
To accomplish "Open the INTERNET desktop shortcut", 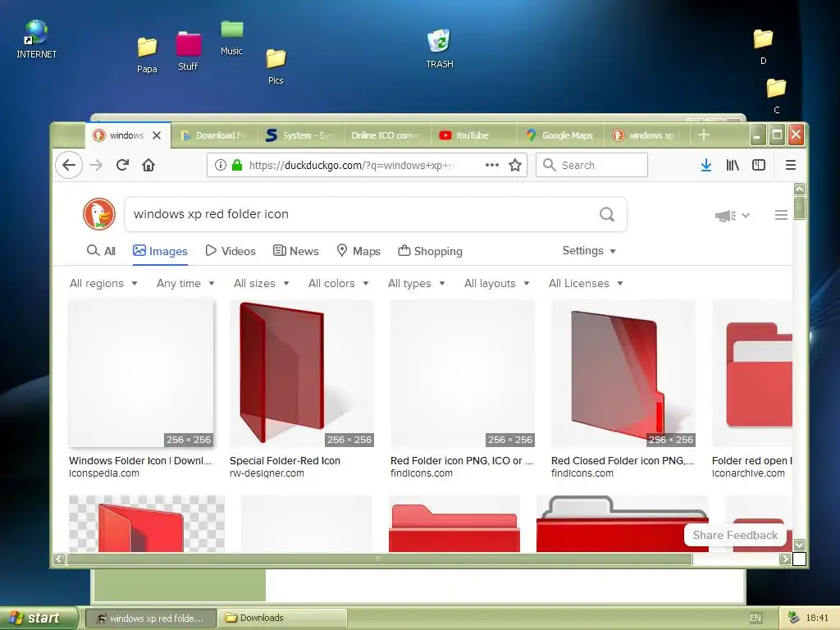I will point(36,39).
